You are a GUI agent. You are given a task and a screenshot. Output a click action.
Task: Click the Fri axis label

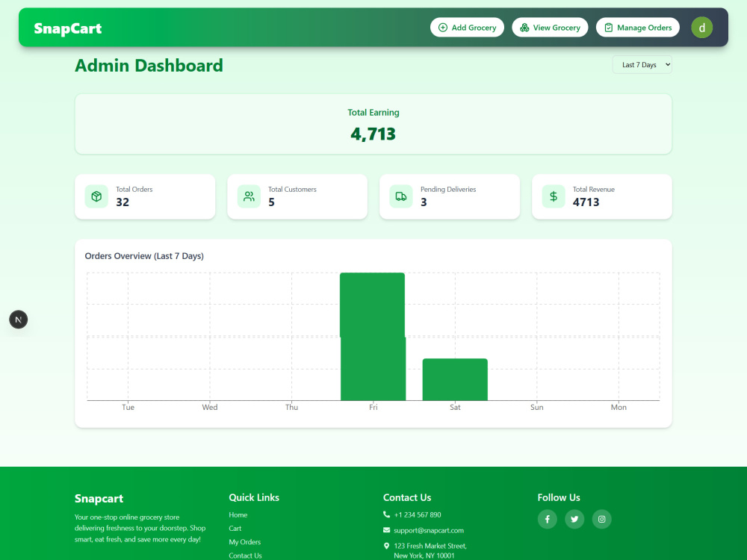click(x=373, y=407)
